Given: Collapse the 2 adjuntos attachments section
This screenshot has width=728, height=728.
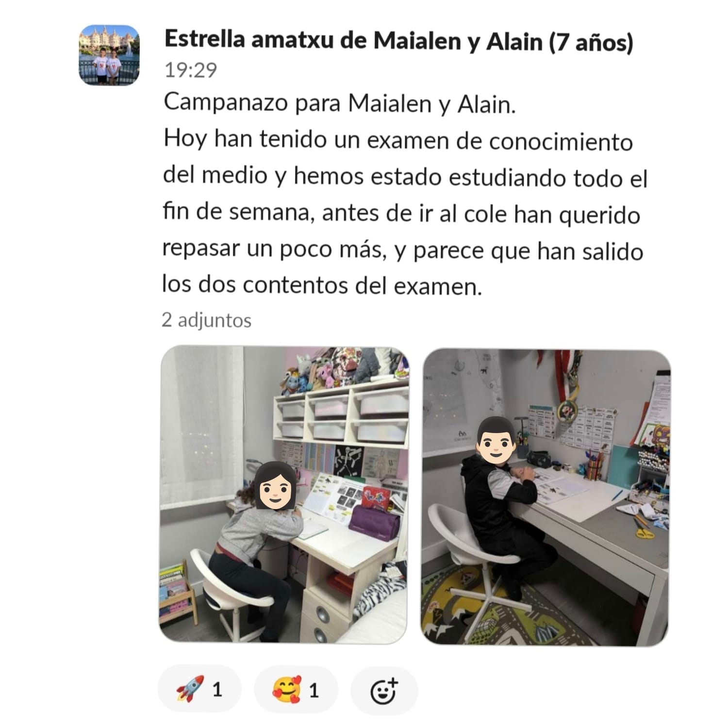Looking at the screenshot, I should pyautogui.click(x=207, y=320).
